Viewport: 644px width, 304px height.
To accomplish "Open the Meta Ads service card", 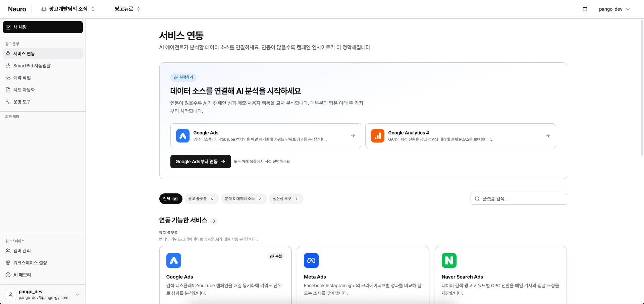I will pos(363,275).
